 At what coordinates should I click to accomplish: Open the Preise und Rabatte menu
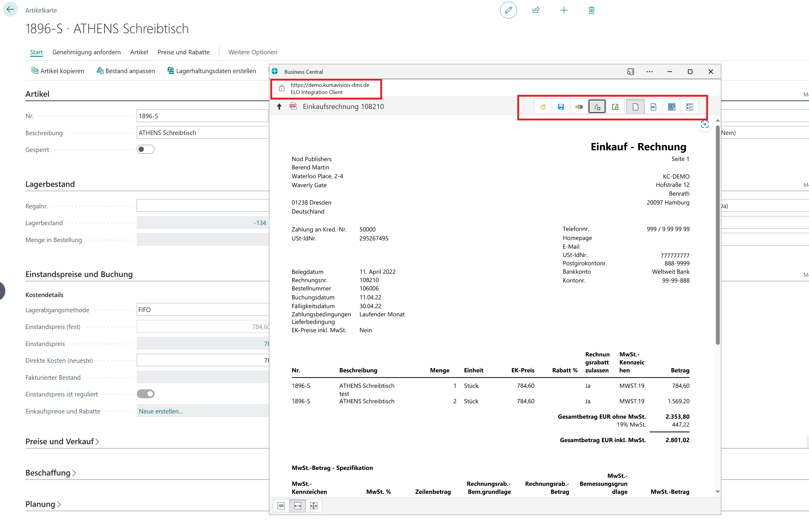point(184,52)
